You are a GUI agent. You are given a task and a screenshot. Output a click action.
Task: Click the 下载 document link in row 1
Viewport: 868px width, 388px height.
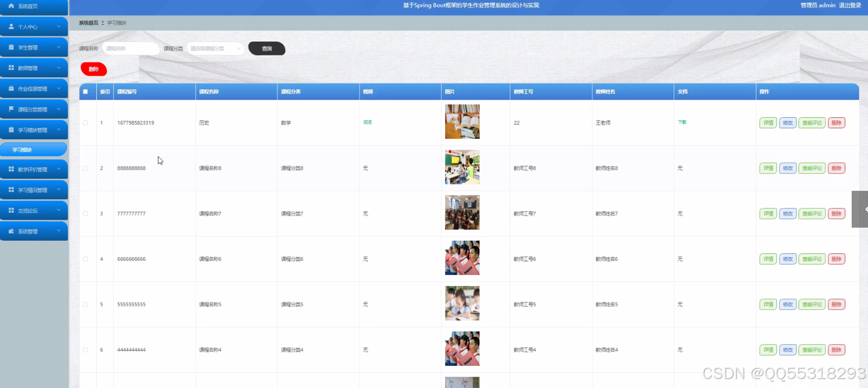682,122
